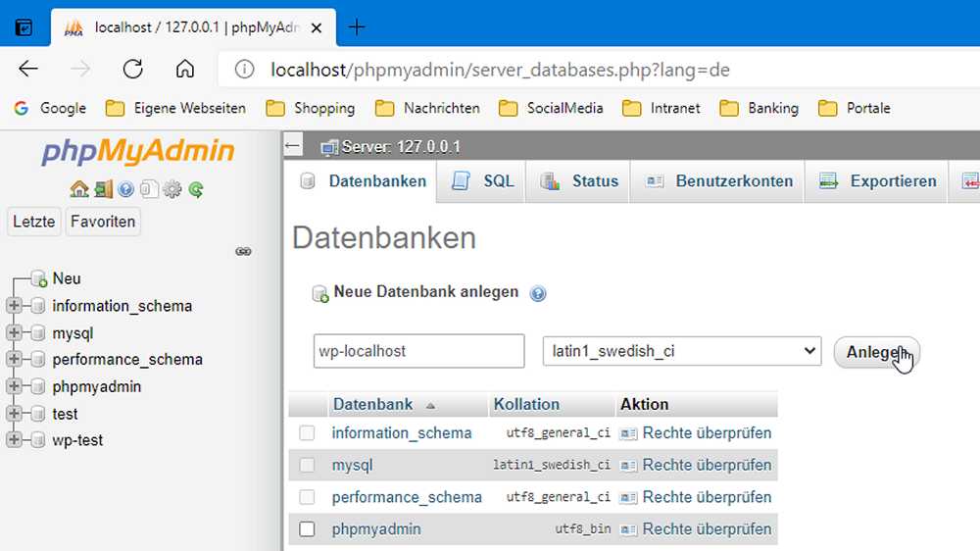Open Rechte überprüfen for performance_schema
The width and height of the screenshot is (980, 551).
point(707,497)
